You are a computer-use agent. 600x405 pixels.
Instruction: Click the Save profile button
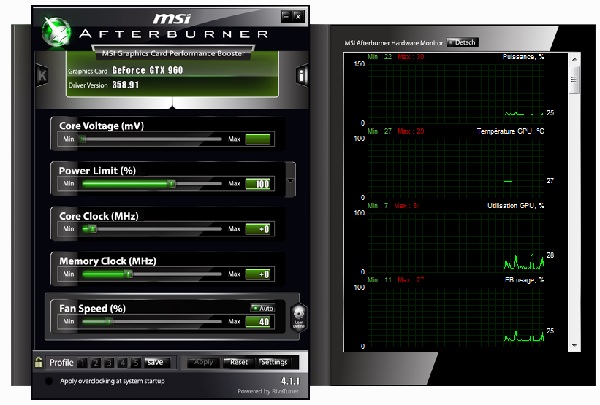tap(155, 362)
